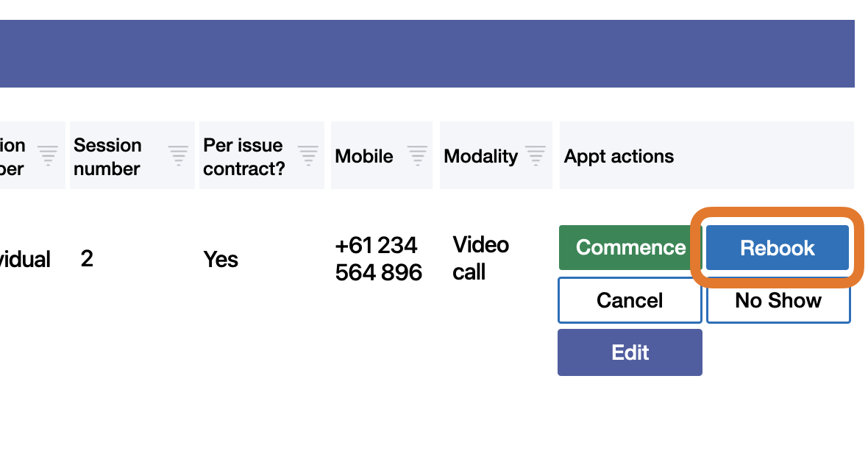Click filter icon in the leftmost cut-off column
Viewport: 868px width, 465px height.
point(48,155)
